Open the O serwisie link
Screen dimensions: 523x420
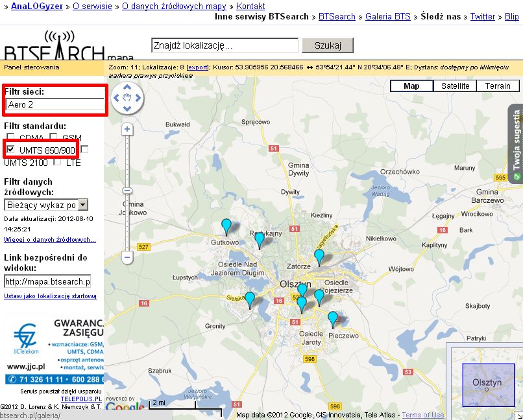[92, 6]
